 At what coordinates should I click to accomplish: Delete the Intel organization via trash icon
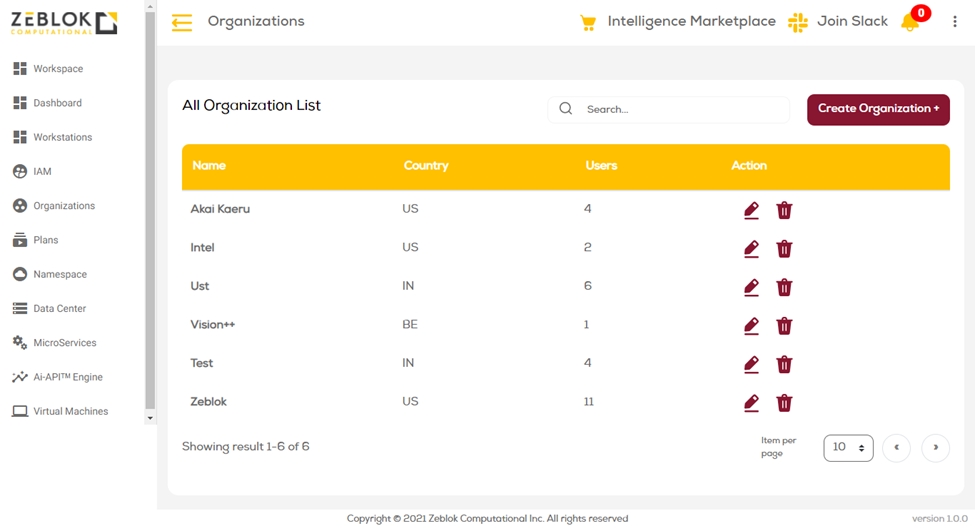tap(784, 249)
